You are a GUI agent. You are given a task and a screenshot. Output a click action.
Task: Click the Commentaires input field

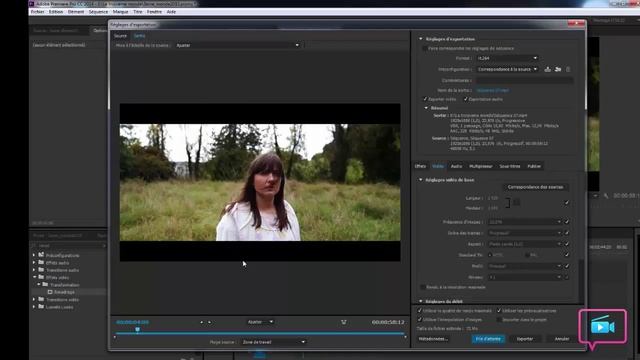[524, 80]
